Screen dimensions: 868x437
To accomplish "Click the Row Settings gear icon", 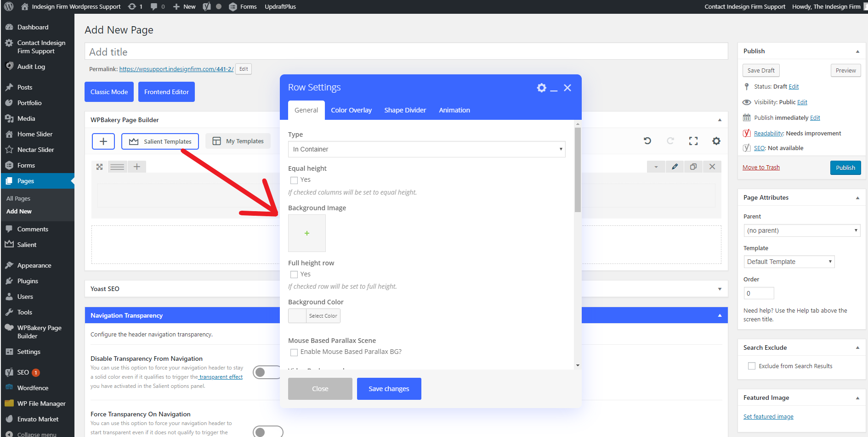I will click(541, 88).
